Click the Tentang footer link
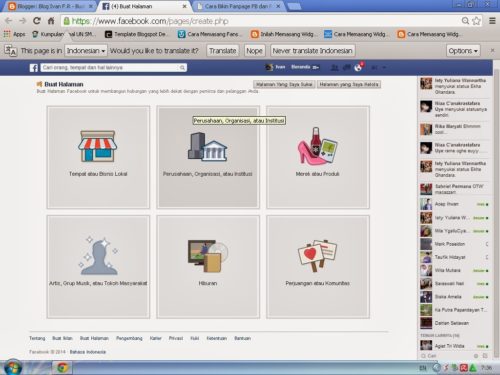500x375 pixels. 37,338
